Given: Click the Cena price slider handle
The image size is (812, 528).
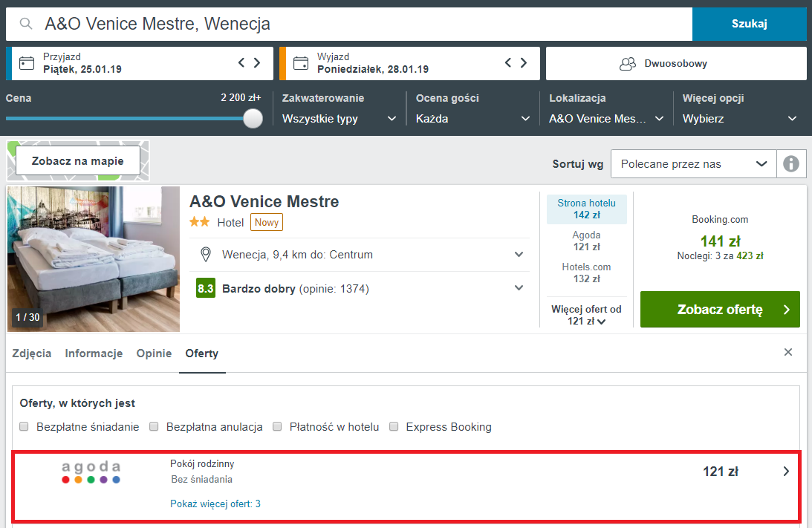Looking at the screenshot, I should coord(253,118).
